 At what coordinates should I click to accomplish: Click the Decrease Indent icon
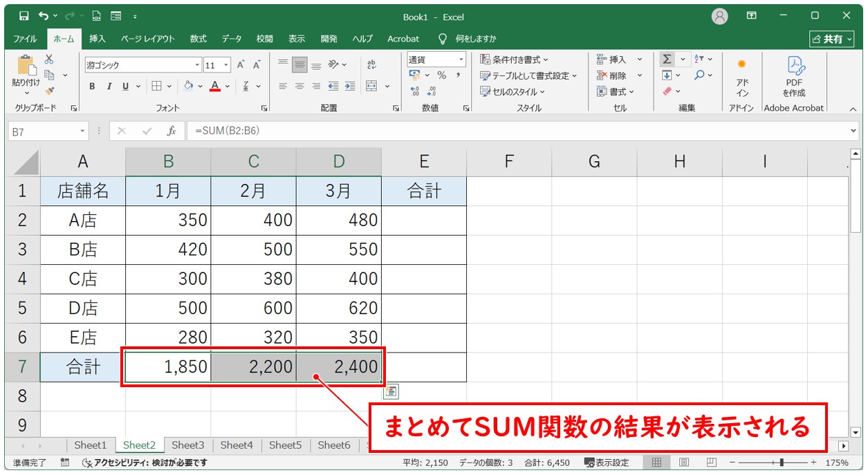333,86
